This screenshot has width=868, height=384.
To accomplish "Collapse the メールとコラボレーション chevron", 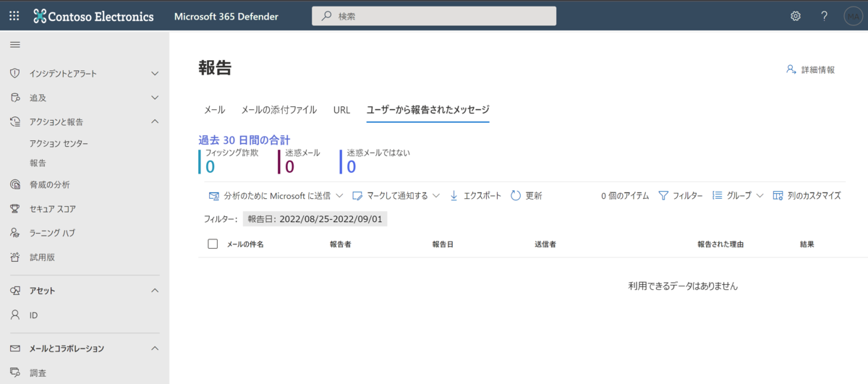I will [x=155, y=349].
